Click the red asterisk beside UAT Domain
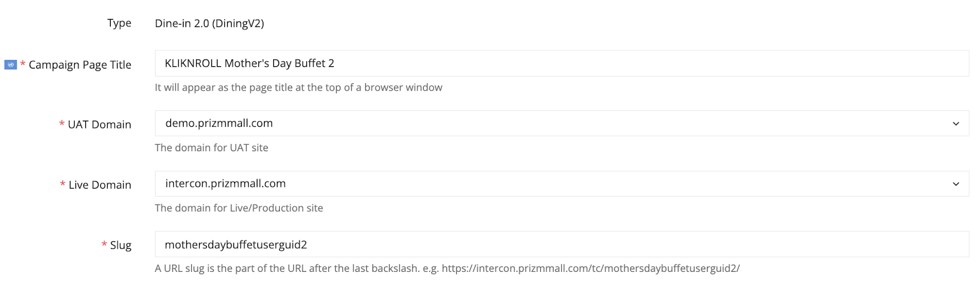 [x=62, y=124]
